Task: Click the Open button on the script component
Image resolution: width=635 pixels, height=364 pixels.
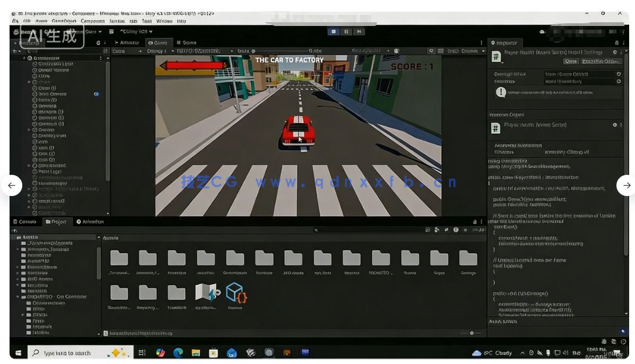Action: [x=570, y=61]
